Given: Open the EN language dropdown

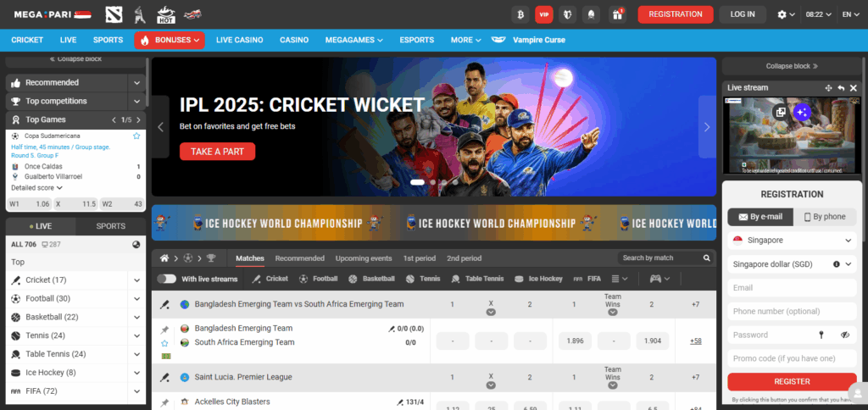Looking at the screenshot, I should pyautogui.click(x=850, y=14).
